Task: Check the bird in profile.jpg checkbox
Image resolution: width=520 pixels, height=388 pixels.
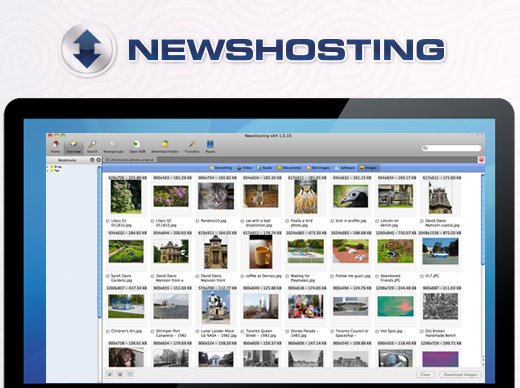Action: pyautogui.click(x=332, y=221)
